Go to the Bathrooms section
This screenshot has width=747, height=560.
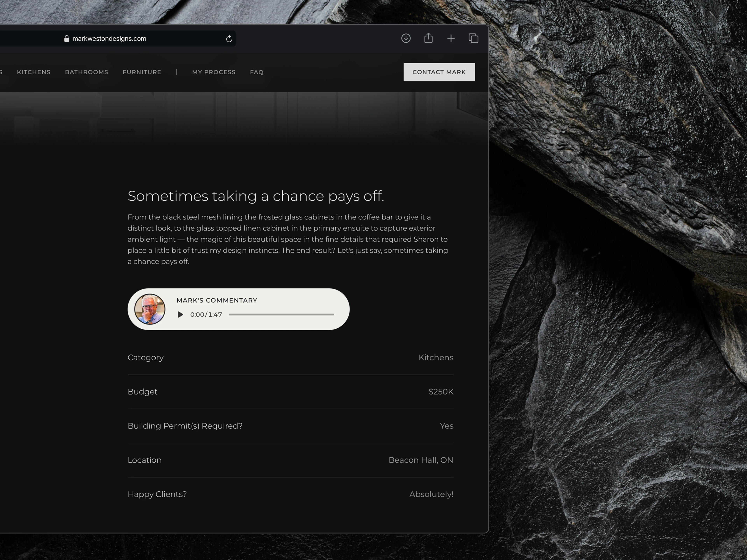click(86, 72)
